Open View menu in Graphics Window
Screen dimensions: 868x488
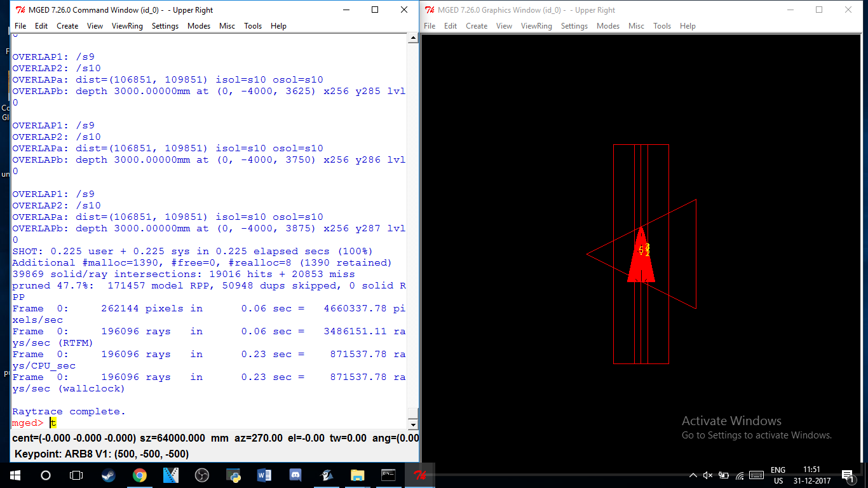(x=505, y=26)
